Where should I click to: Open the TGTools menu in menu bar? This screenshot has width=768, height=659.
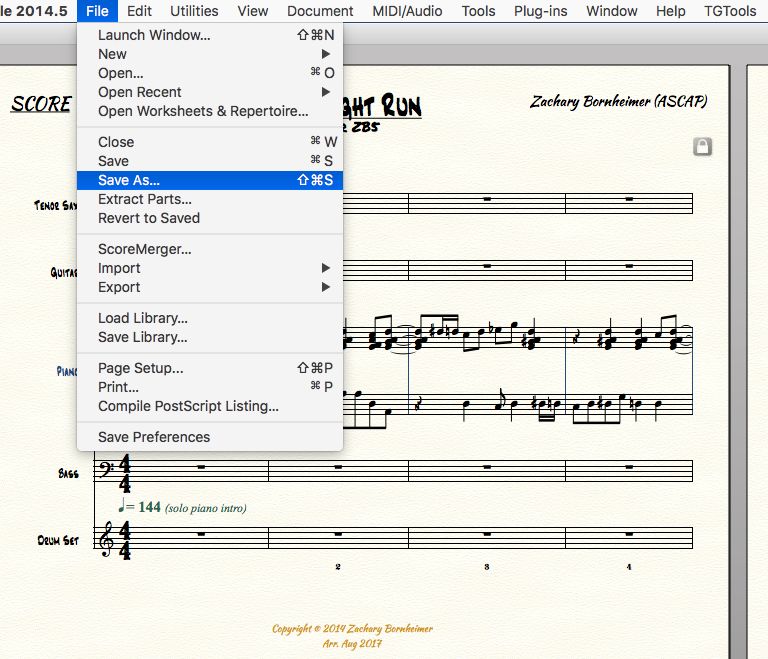[730, 11]
